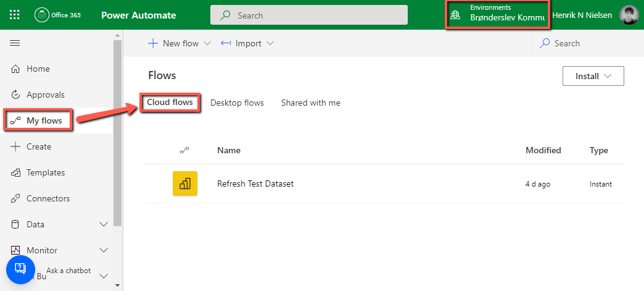Image resolution: width=644 pixels, height=291 pixels.
Task: Click the Office 365 logo
Action: [57, 15]
